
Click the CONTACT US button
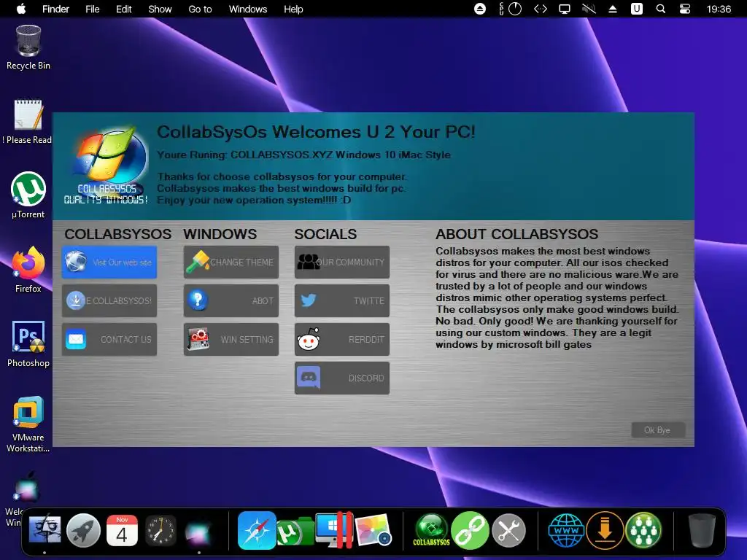coord(109,339)
